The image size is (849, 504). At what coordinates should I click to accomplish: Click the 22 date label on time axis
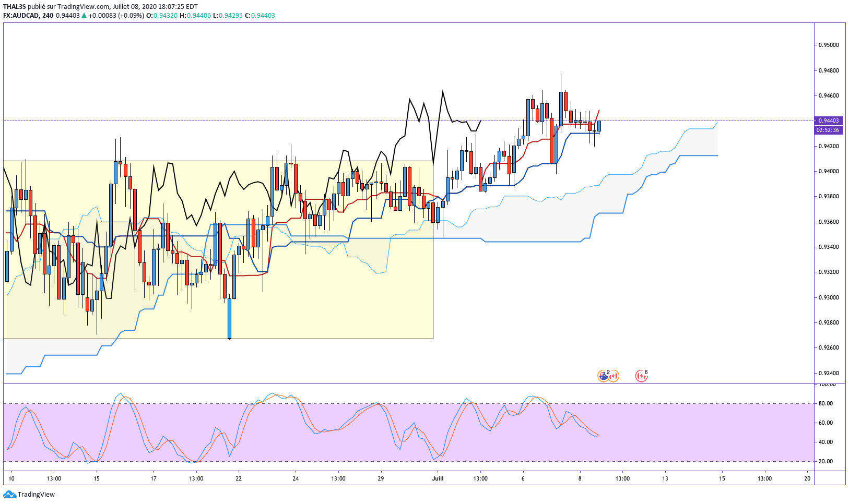click(x=239, y=478)
